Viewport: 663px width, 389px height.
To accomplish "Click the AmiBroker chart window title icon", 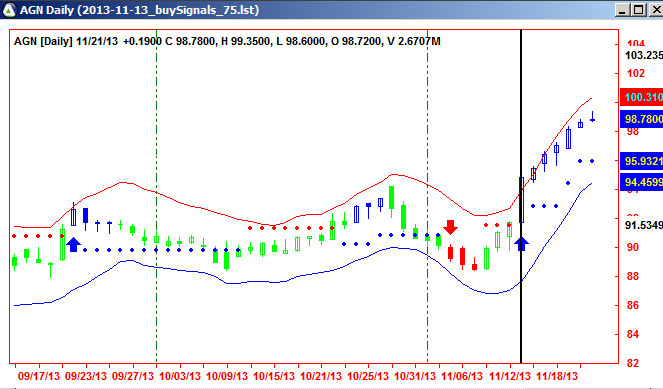I will [9, 9].
